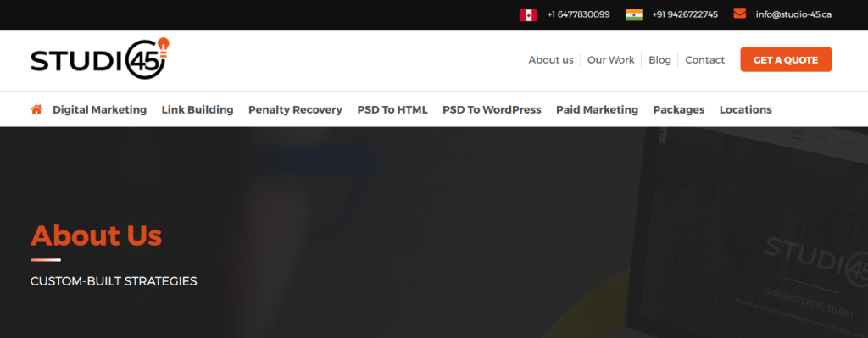This screenshot has height=338, width=868.
Task: Call the Indian number +91 9426722745
Action: coord(685,15)
